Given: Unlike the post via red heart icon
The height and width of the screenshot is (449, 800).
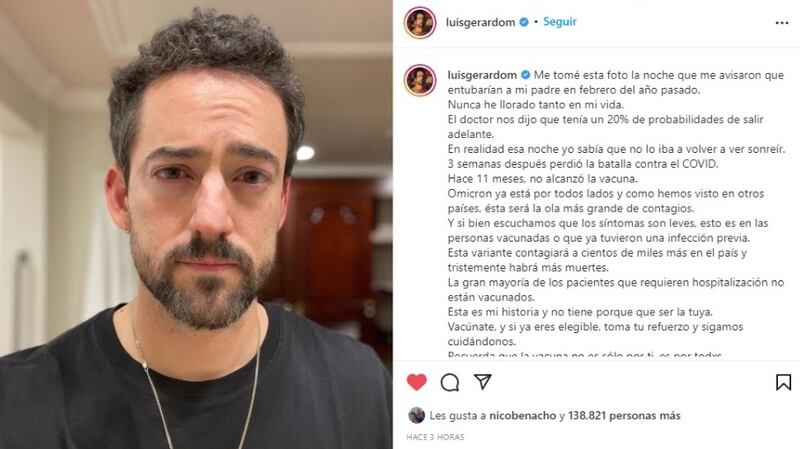Looking at the screenshot, I should coord(417,382).
